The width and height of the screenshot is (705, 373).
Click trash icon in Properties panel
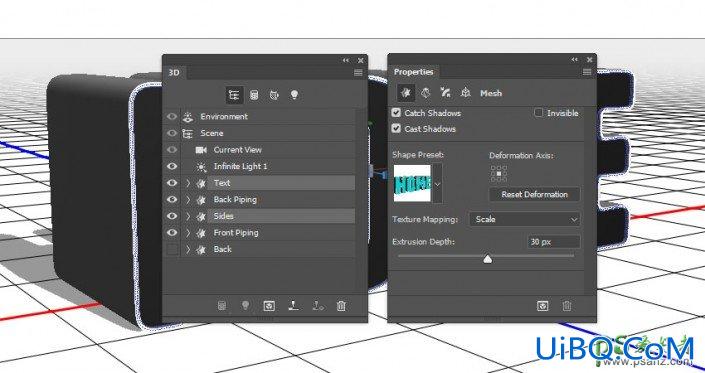[567, 306]
